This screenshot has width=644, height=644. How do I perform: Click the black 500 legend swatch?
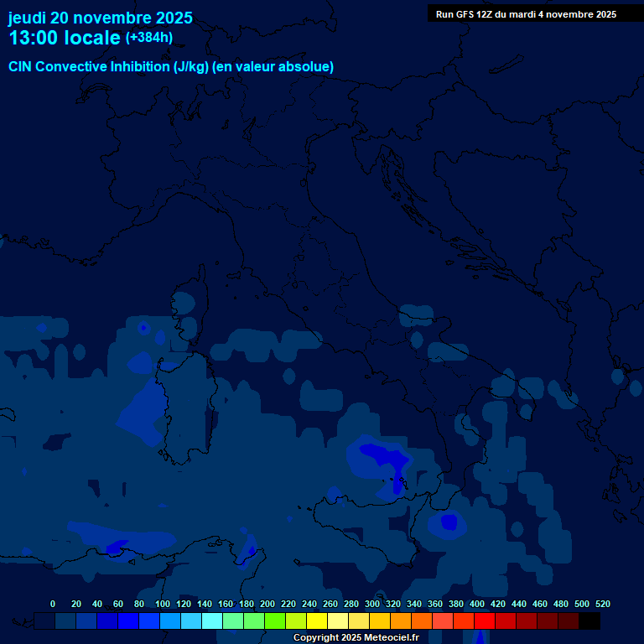click(x=589, y=621)
